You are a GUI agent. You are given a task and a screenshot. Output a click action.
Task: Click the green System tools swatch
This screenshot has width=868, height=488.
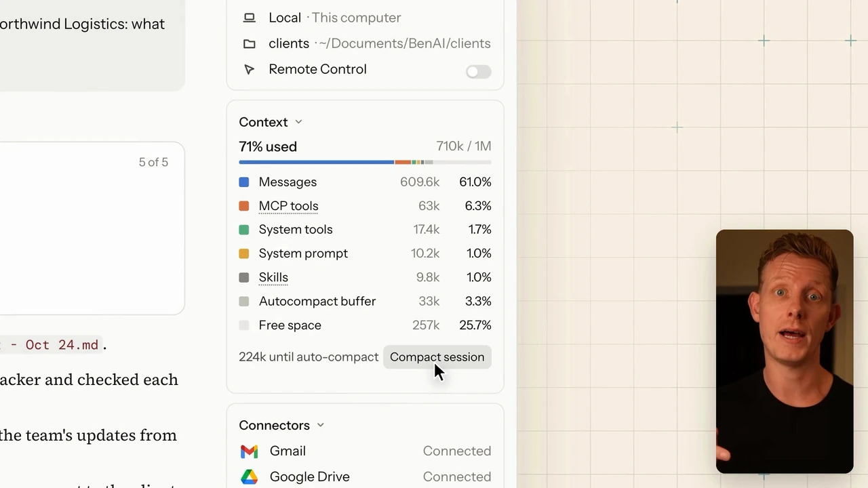244,230
